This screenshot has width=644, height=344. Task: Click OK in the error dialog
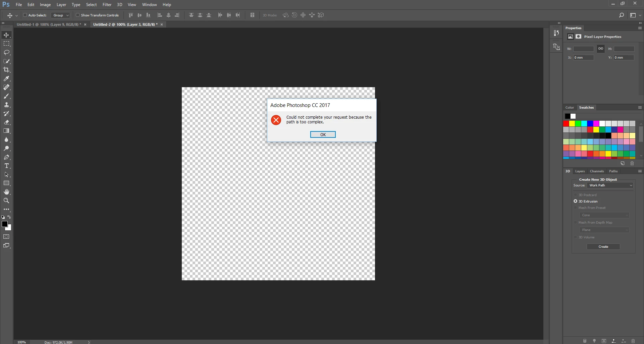pyautogui.click(x=323, y=134)
